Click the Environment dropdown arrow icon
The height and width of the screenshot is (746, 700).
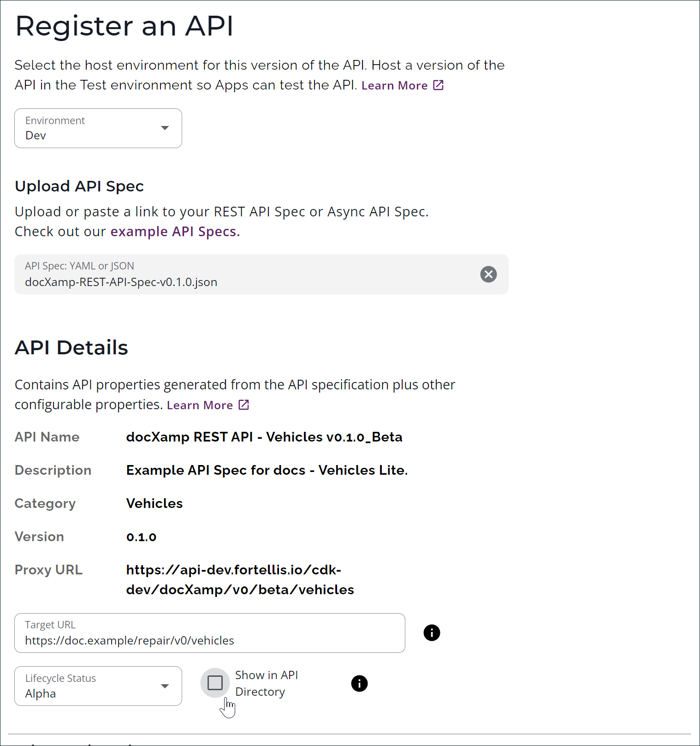[x=165, y=128]
